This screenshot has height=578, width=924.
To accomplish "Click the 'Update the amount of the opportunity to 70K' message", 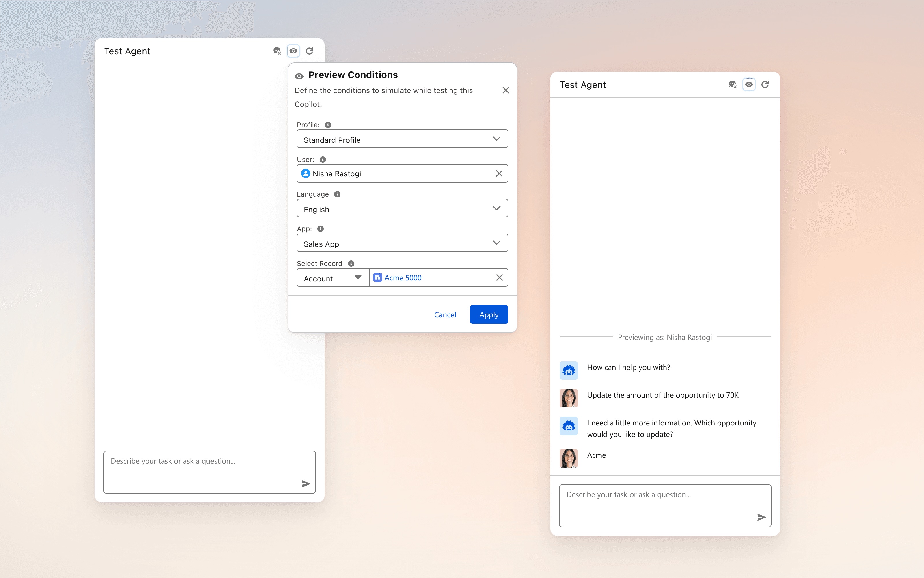I will click(x=663, y=395).
